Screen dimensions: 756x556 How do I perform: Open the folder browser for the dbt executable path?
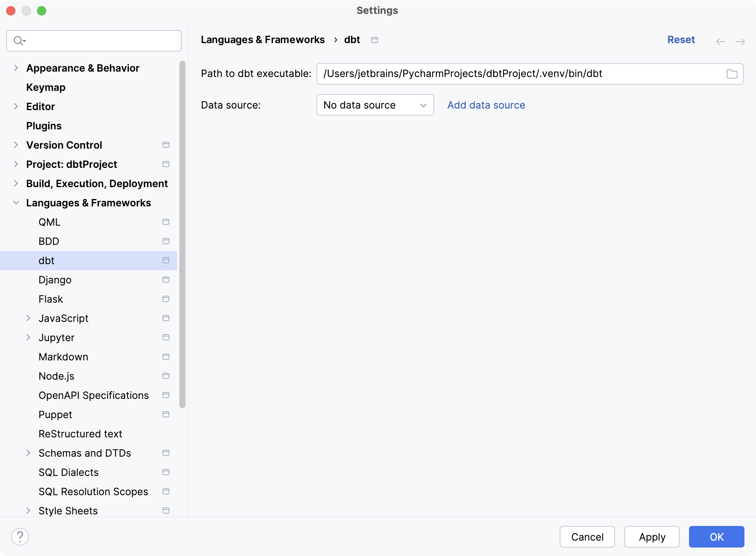[x=733, y=74]
